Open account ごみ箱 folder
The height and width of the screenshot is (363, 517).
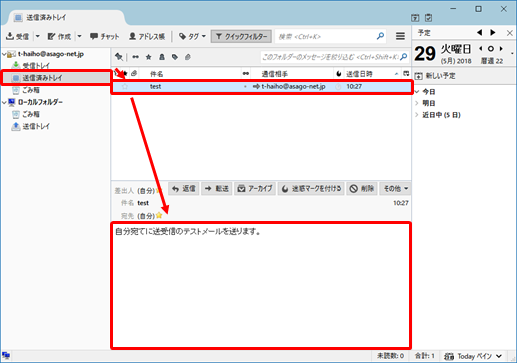click(x=26, y=90)
